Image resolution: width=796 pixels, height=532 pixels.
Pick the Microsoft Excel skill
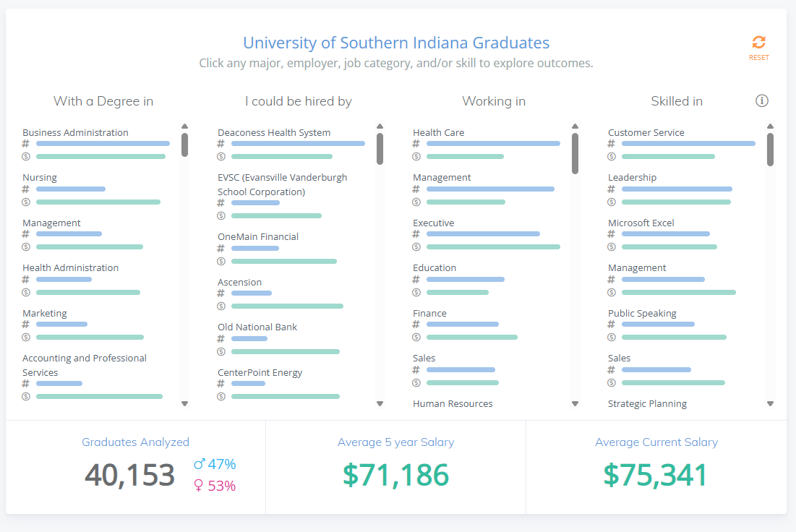pos(641,223)
